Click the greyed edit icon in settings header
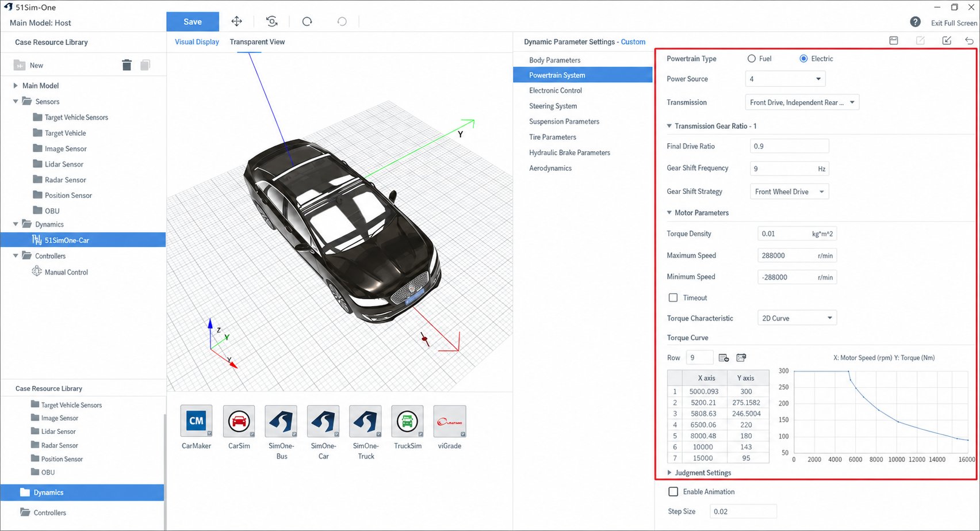This screenshot has width=980, height=531. 920,40
